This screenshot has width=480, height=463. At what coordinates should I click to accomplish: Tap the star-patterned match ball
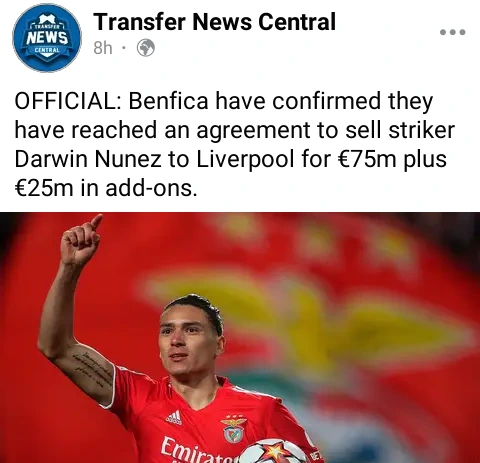274,451
